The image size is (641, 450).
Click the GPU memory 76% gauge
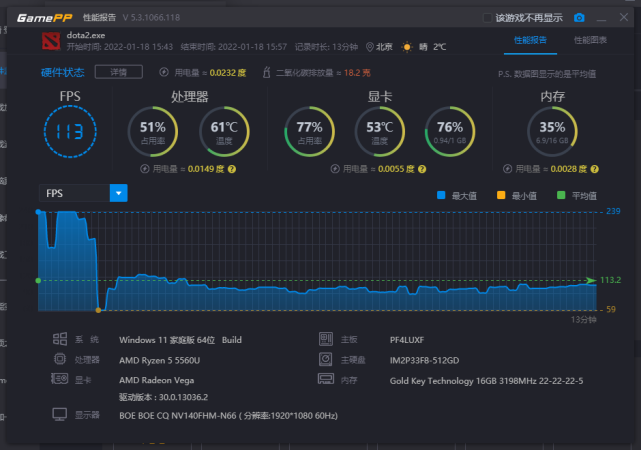450,132
